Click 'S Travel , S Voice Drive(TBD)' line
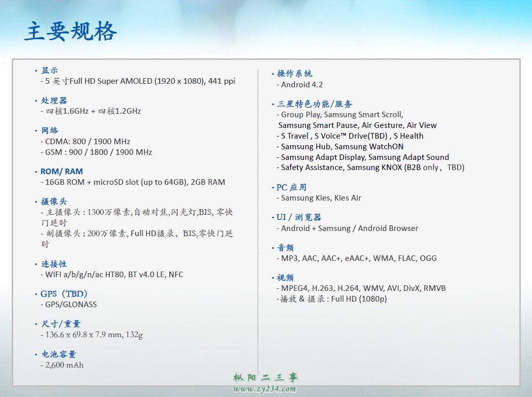The image size is (532, 397). coord(350,136)
